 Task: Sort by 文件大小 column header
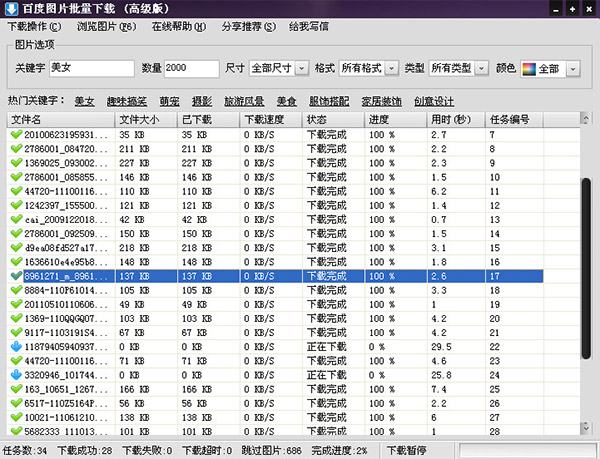pyautogui.click(x=146, y=120)
